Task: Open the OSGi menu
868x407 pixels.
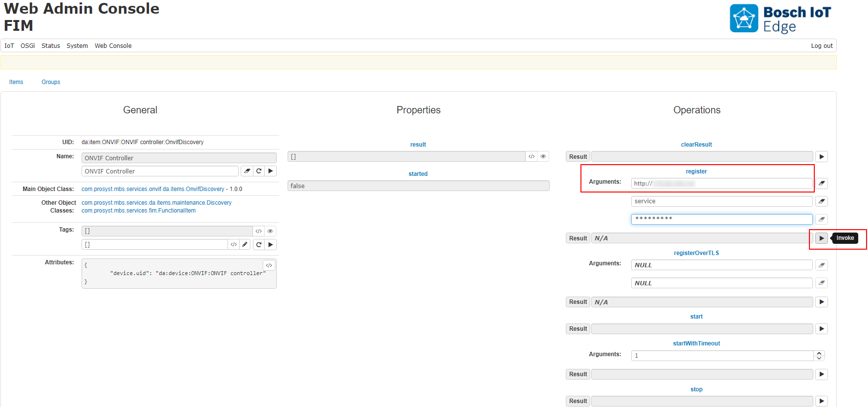Action: (28, 45)
